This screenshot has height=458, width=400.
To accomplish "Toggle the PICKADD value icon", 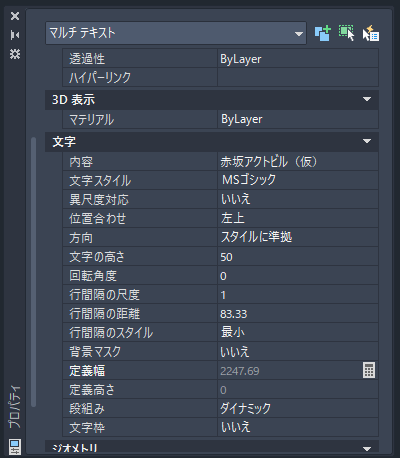I will click(323, 33).
